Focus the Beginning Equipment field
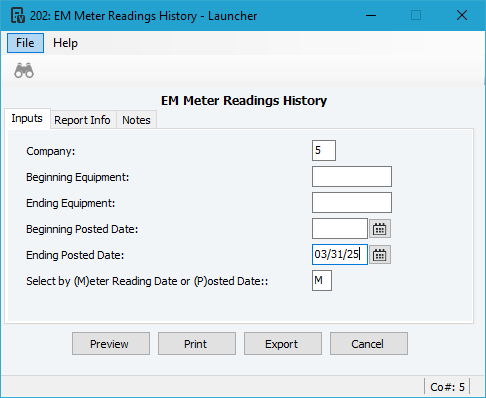The height and width of the screenshot is (398, 486). [x=352, y=177]
